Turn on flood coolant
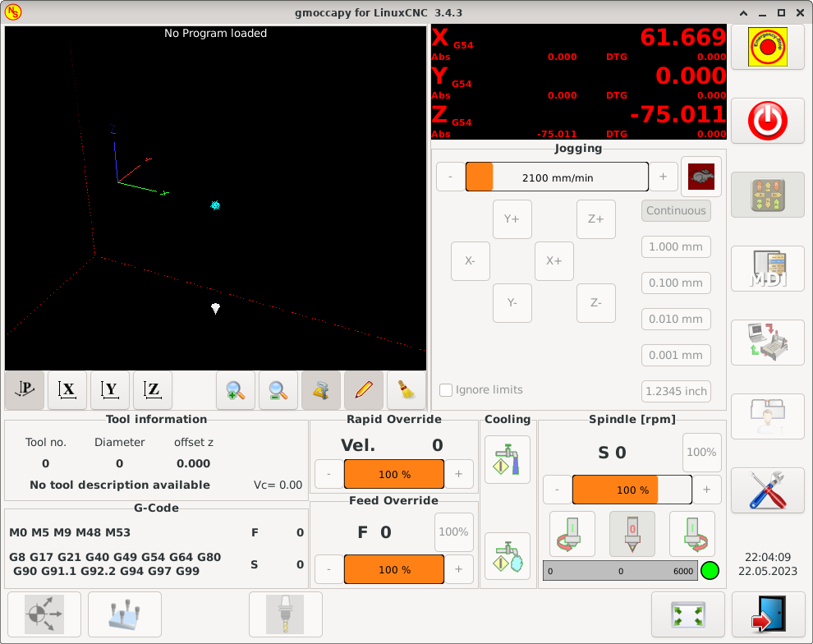 click(507, 458)
